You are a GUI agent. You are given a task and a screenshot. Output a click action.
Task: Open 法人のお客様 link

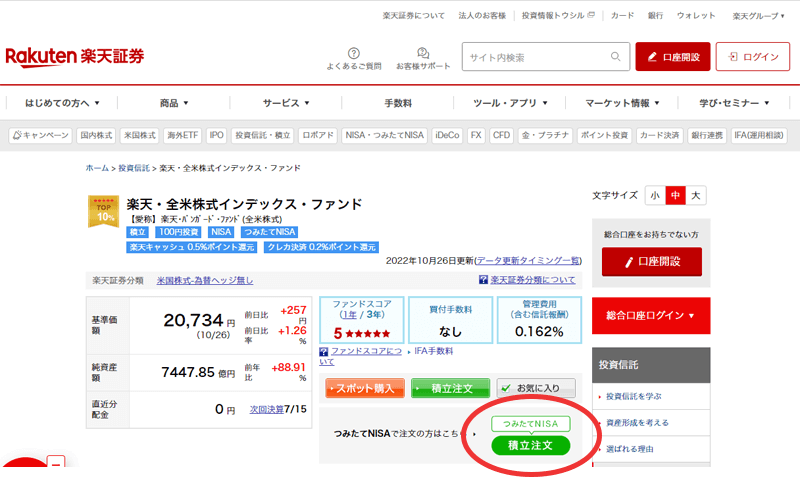[x=482, y=16]
